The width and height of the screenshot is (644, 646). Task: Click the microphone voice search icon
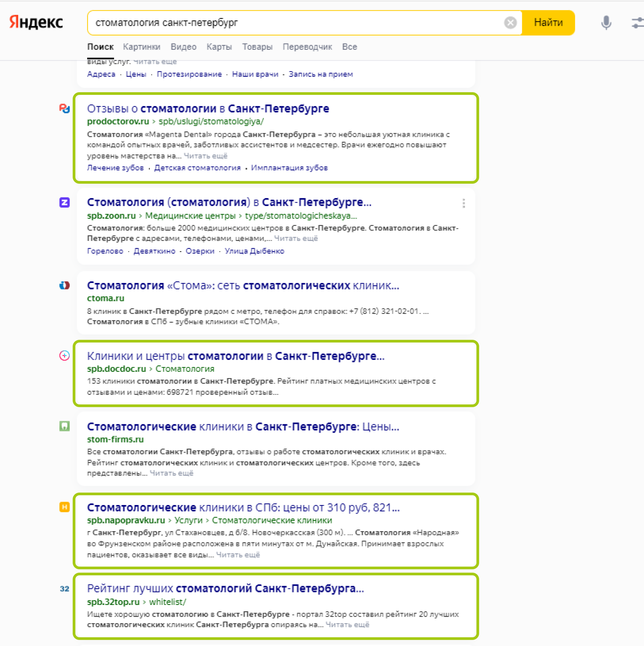coord(606,23)
